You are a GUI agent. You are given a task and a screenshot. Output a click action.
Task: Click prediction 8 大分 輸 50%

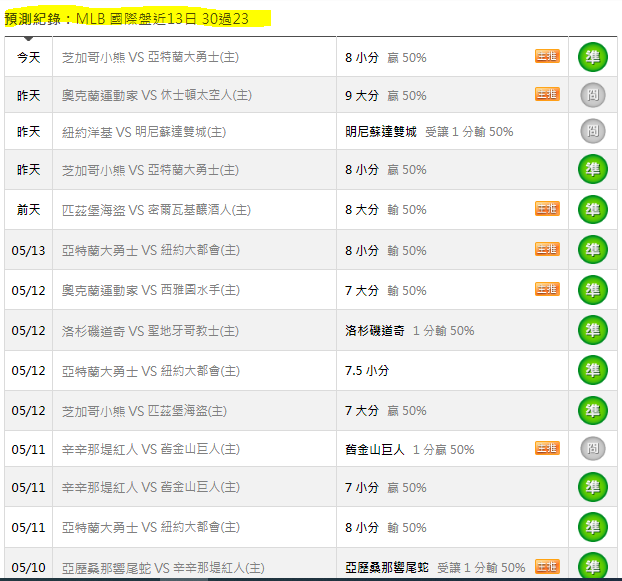(x=386, y=210)
